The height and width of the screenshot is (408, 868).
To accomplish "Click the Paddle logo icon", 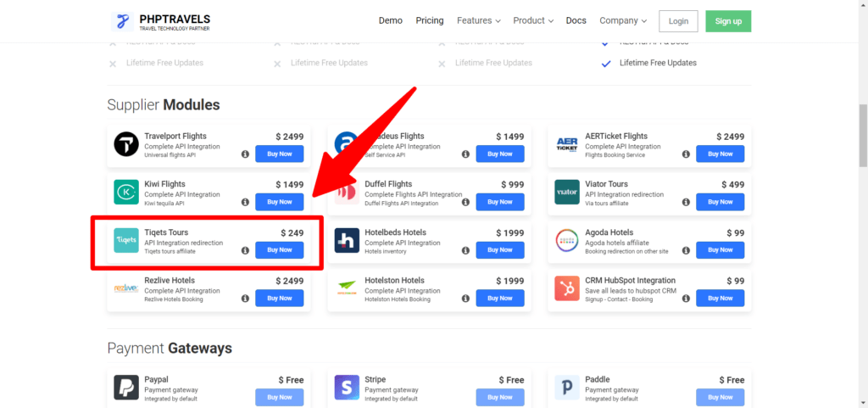I will (567, 388).
